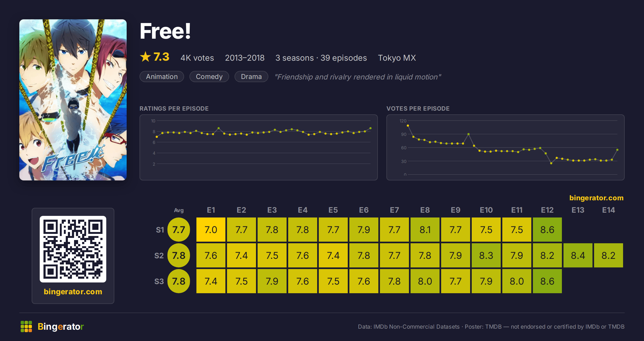Click the S2 season row label

pos(159,256)
